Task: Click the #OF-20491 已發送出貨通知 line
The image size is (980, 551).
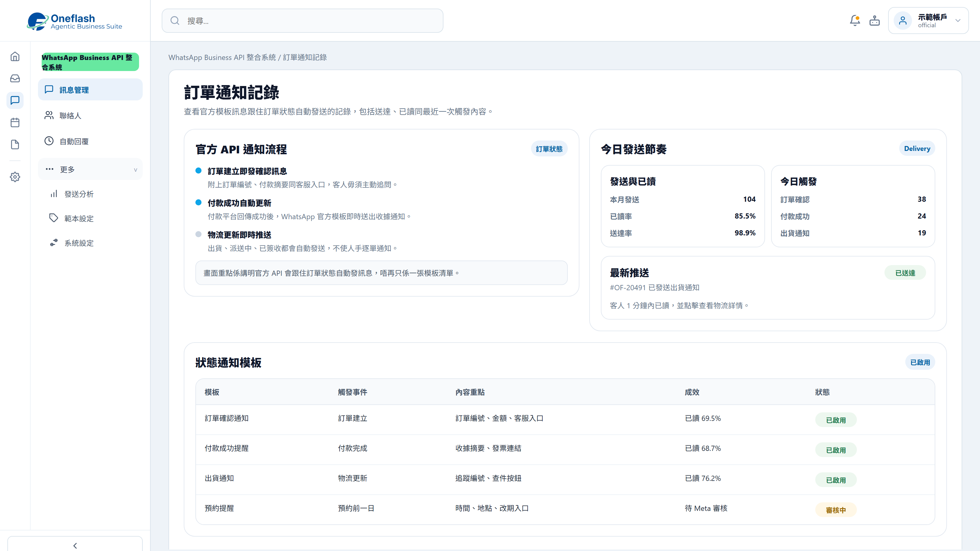Action: [x=654, y=287]
